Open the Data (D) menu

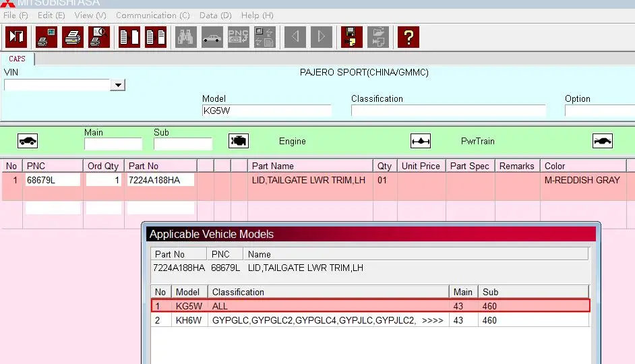pos(216,16)
